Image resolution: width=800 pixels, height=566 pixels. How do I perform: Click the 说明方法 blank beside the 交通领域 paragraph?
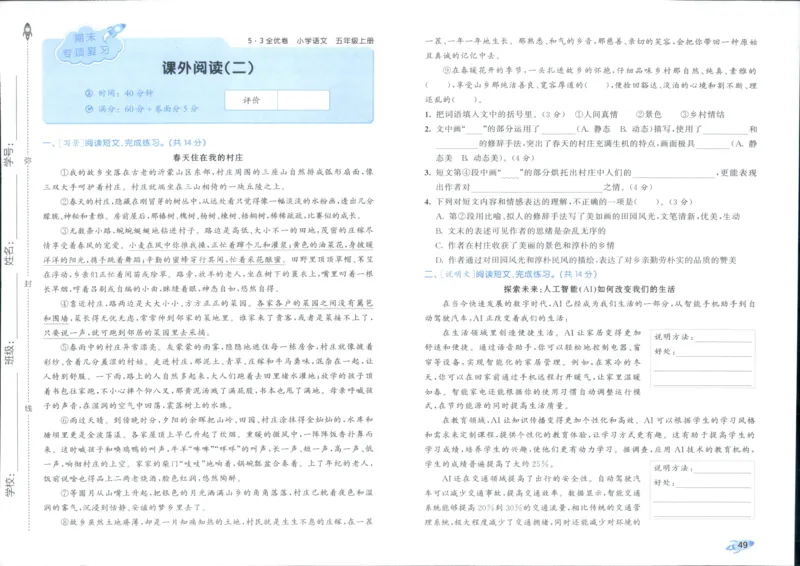[723, 468]
